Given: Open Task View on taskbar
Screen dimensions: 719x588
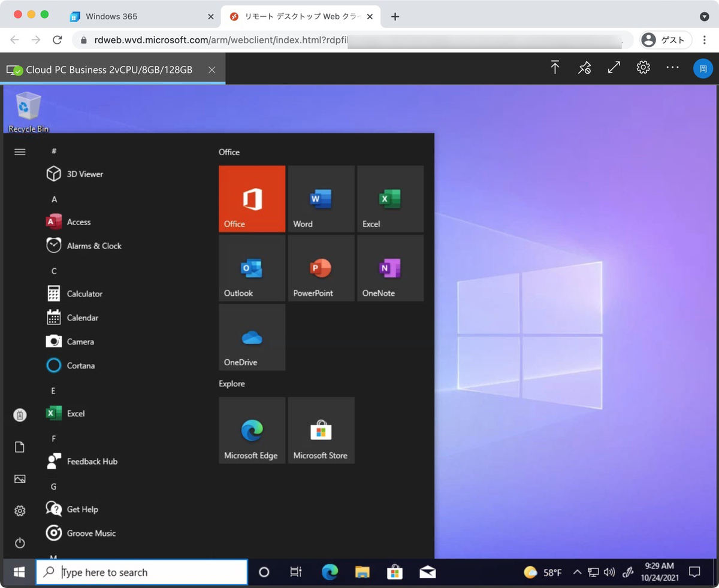Looking at the screenshot, I should pyautogui.click(x=296, y=572).
